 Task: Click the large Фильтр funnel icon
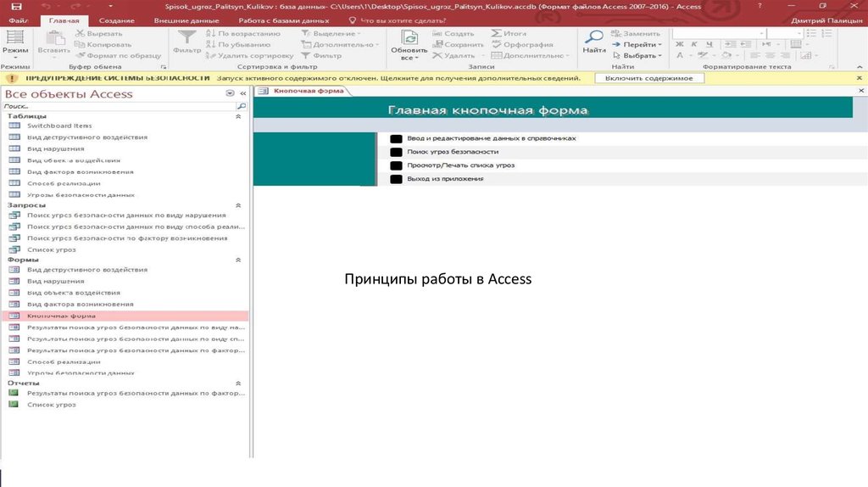pyautogui.click(x=187, y=39)
